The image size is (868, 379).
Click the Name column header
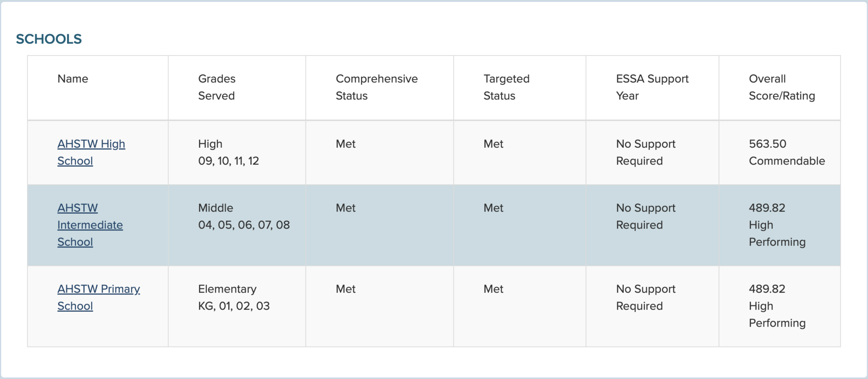tap(73, 79)
